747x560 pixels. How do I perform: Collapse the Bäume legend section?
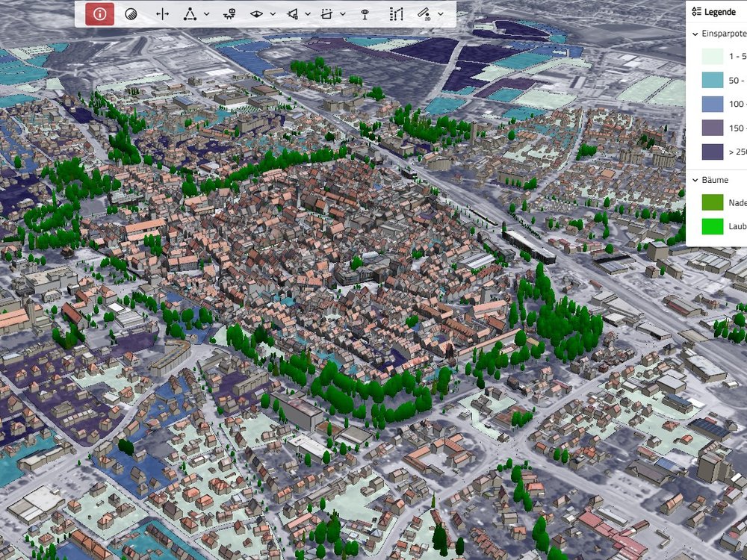[x=696, y=180]
